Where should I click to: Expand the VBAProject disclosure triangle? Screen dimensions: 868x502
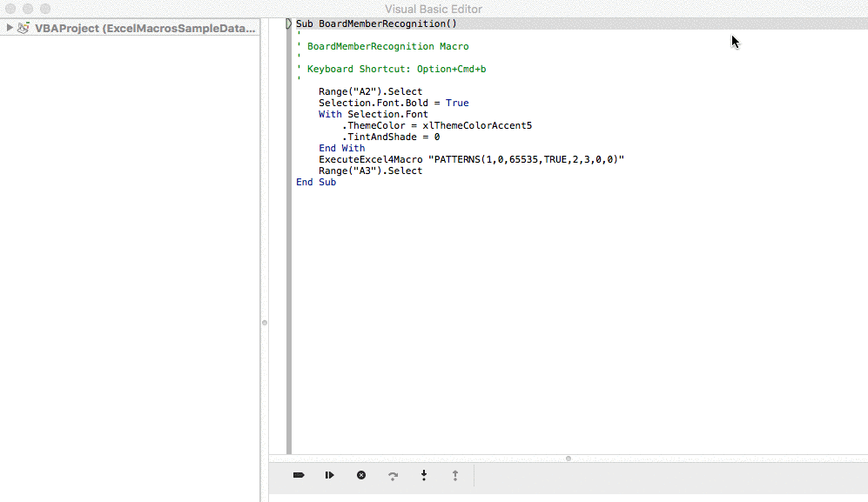pyautogui.click(x=10, y=28)
